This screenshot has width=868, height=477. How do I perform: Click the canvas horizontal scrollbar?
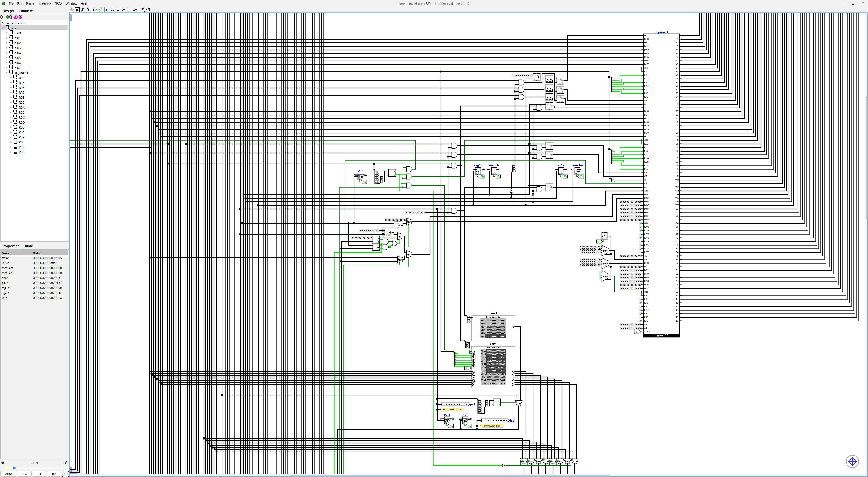coord(450,475)
